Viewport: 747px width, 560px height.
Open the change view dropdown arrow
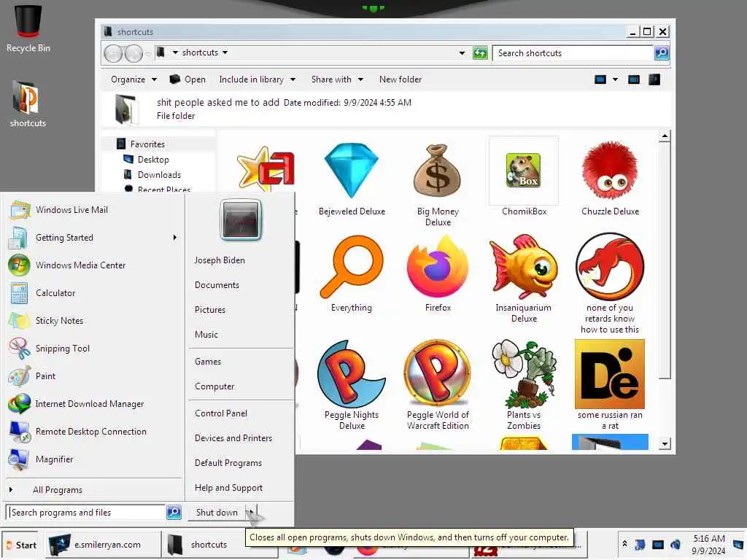tap(615, 79)
